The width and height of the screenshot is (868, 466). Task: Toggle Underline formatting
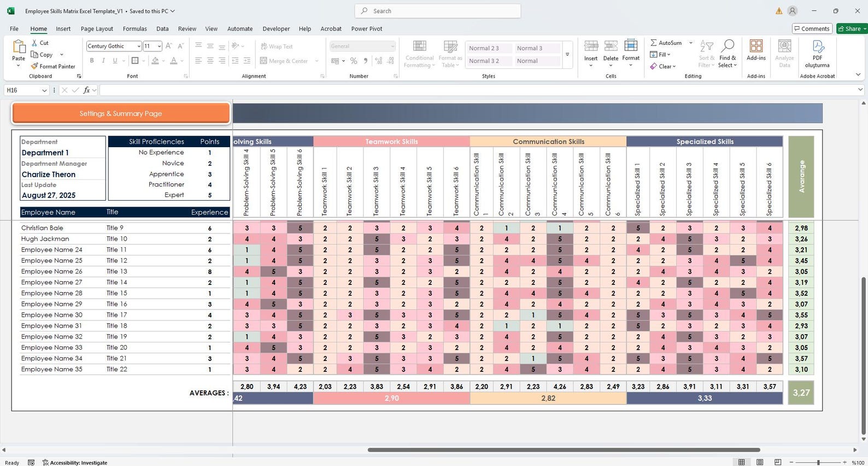coord(115,61)
